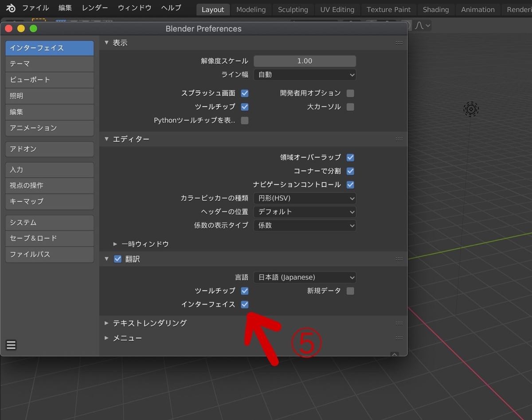
Task: Switch to the Animation workspace tab
Action: [478, 9]
